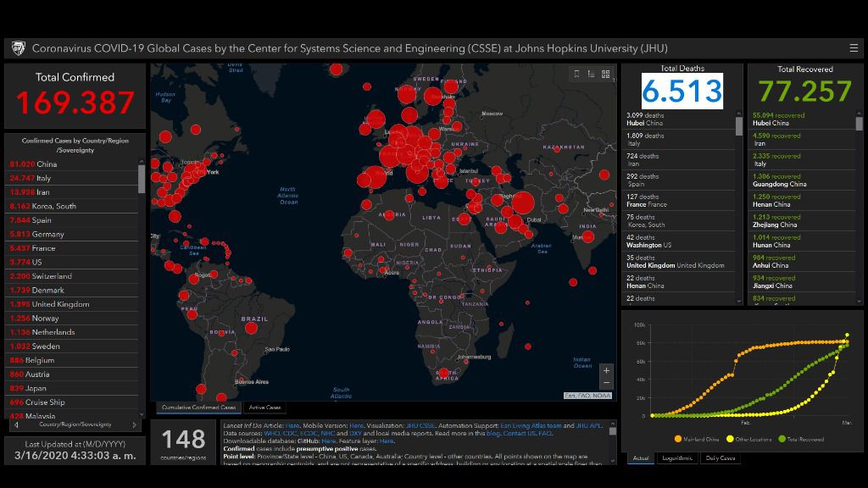Switch to Active Cases map tab

tap(264, 408)
